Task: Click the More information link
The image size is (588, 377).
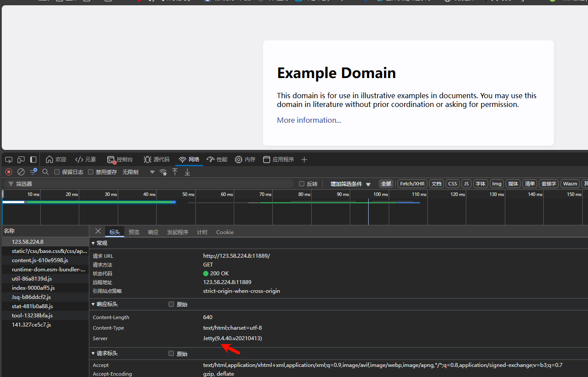Action: point(309,120)
